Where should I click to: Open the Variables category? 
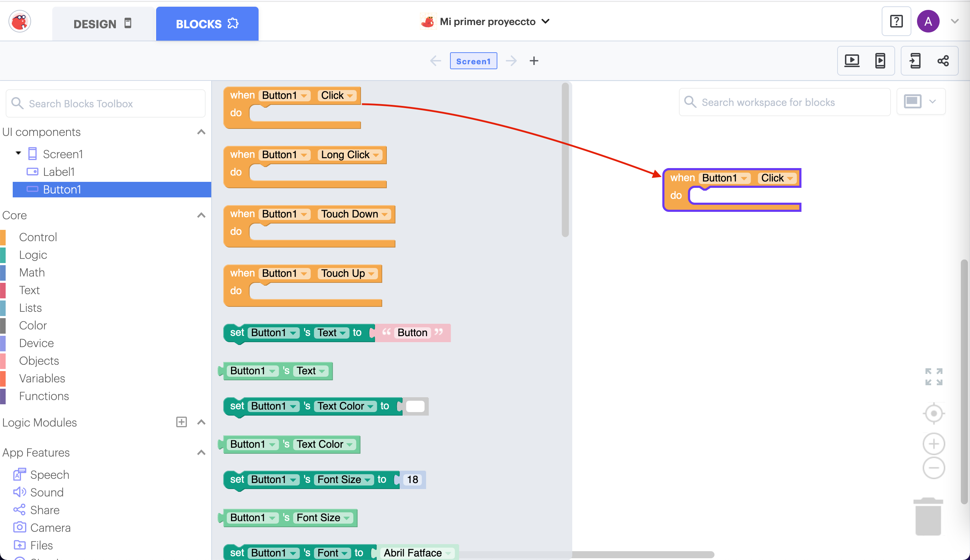pyautogui.click(x=42, y=379)
